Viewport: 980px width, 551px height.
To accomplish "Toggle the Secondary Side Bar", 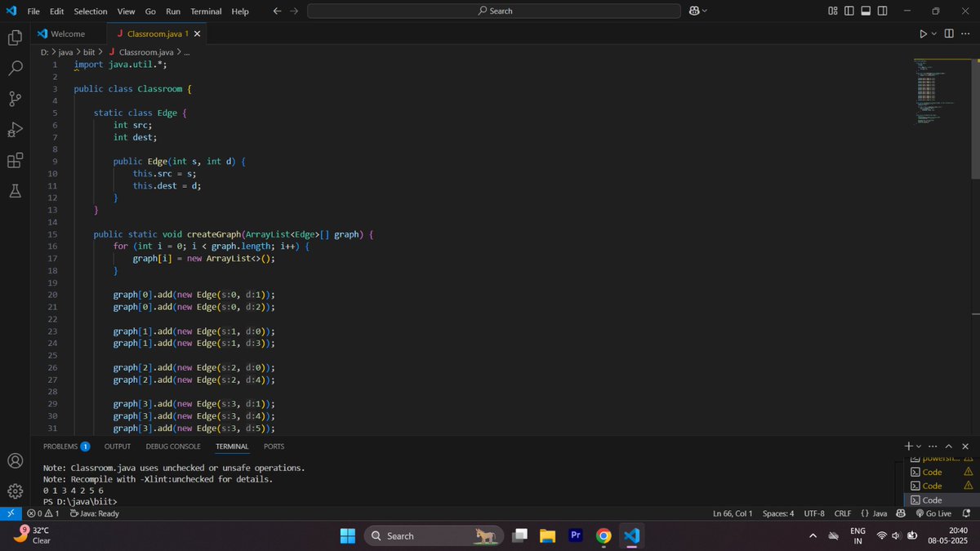I will click(883, 11).
